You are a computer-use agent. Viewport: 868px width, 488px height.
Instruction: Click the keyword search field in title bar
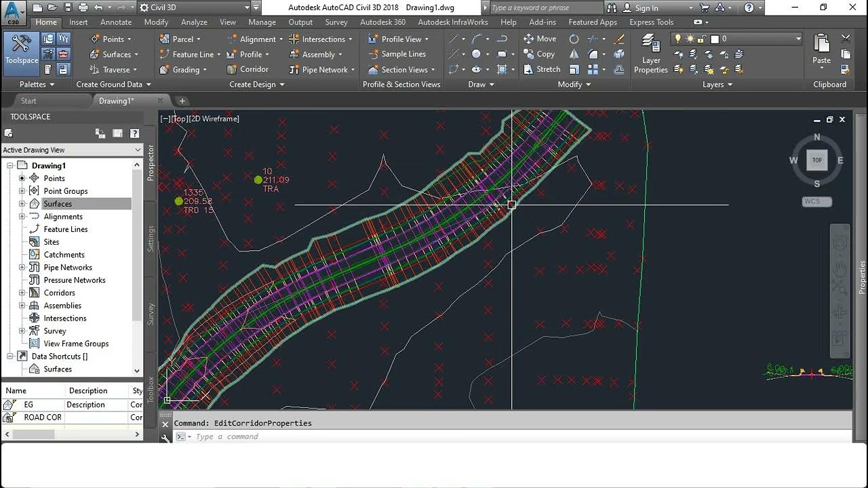545,8
